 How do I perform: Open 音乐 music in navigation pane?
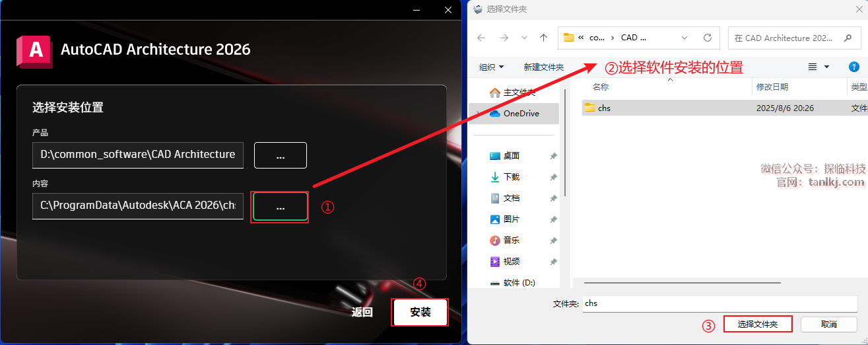[x=505, y=241]
